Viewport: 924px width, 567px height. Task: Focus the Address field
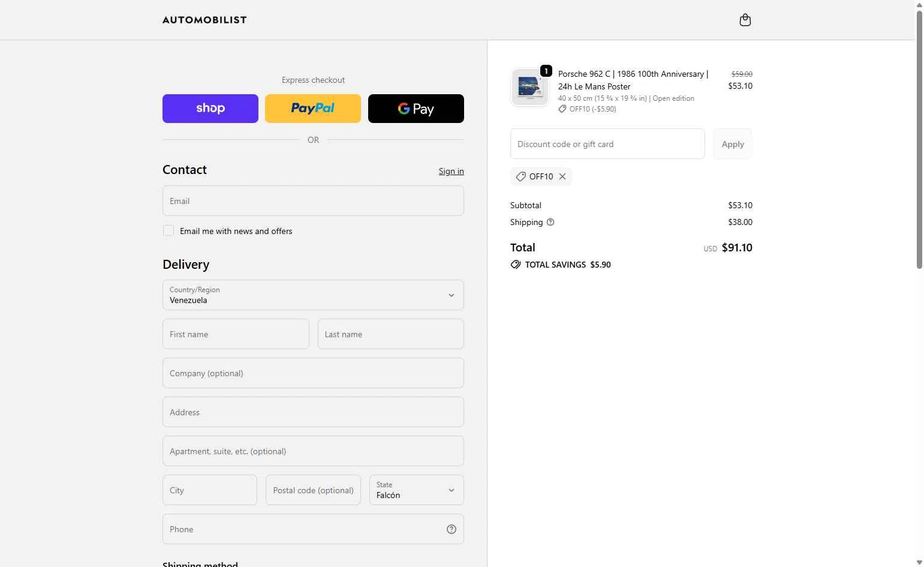[x=313, y=412]
